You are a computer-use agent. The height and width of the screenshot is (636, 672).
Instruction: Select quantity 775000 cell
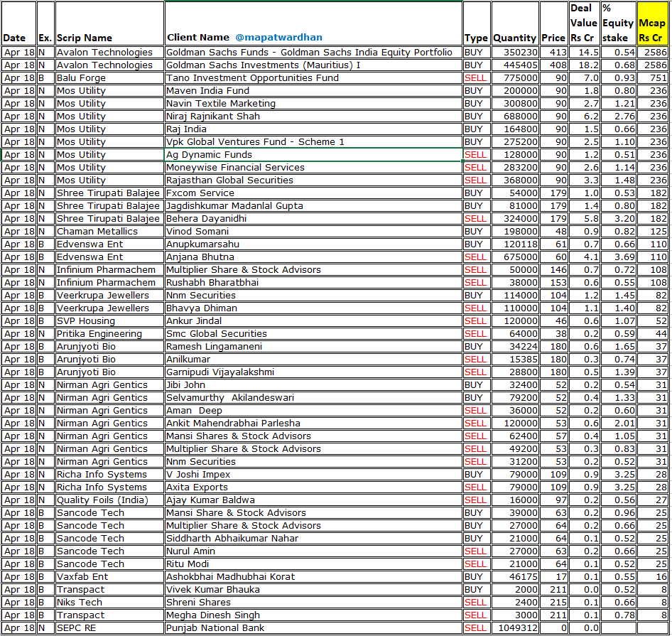pyautogui.click(x=515, y=78)
